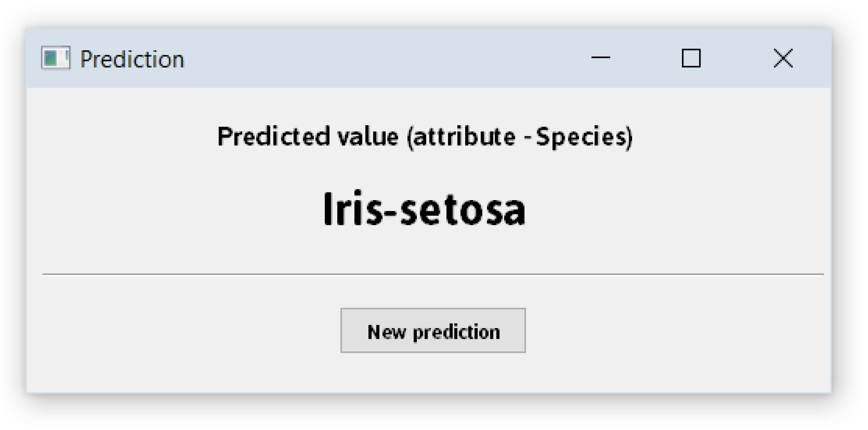Click the Prediction title text
The width and height of the screenshot is (868, 430).
point(132,60)
